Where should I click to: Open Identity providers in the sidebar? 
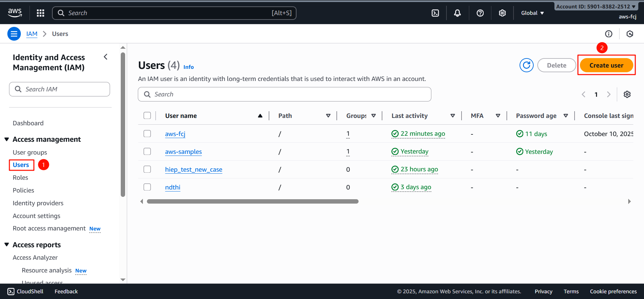point(38,203)
